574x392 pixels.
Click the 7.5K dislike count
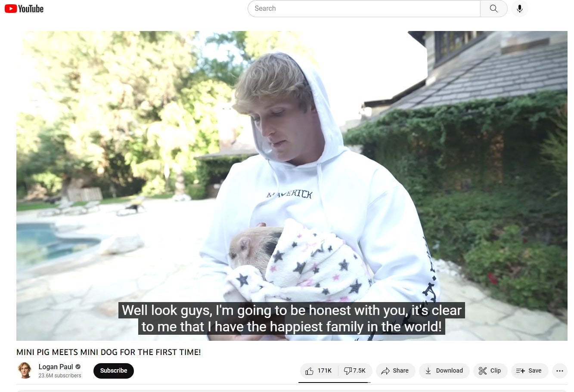[x=359, y=370]
